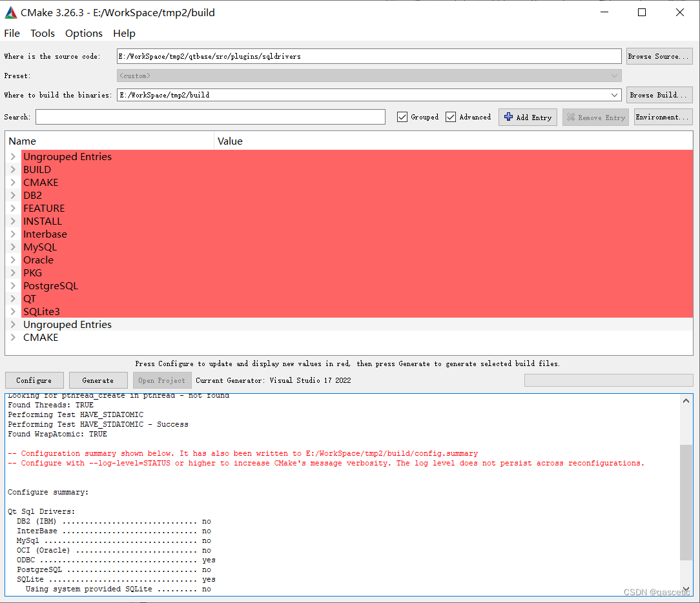Expand the red Ungrouped Entries group
Image resolution: width=700 pixels, height=603 pixels.
click(x=13, y=157)
